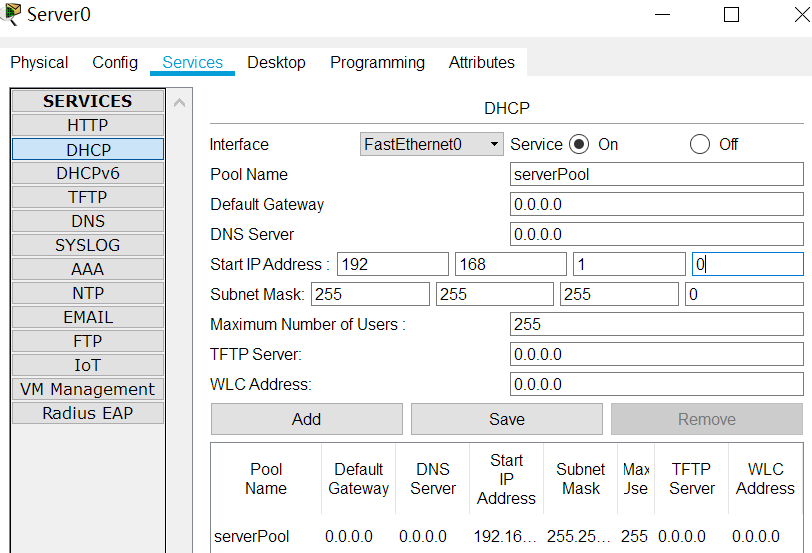Focus the Default Gateway input field

[x=656, y=204]
